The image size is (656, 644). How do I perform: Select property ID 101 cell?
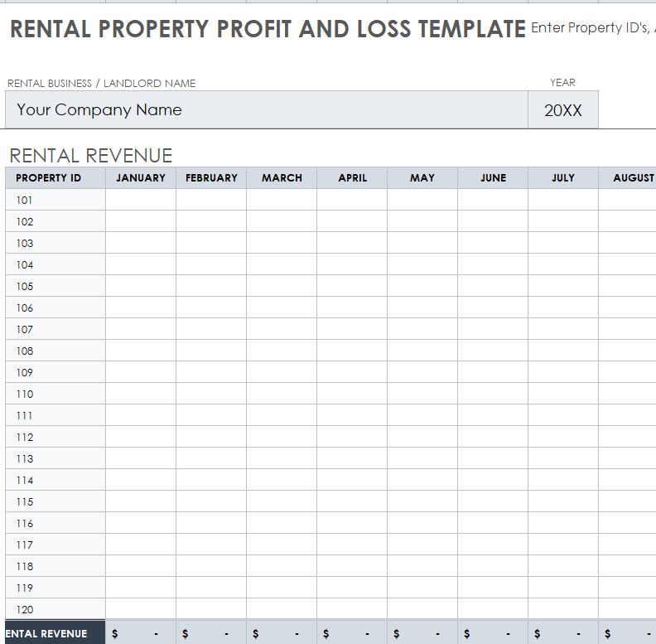pos(55,200)
